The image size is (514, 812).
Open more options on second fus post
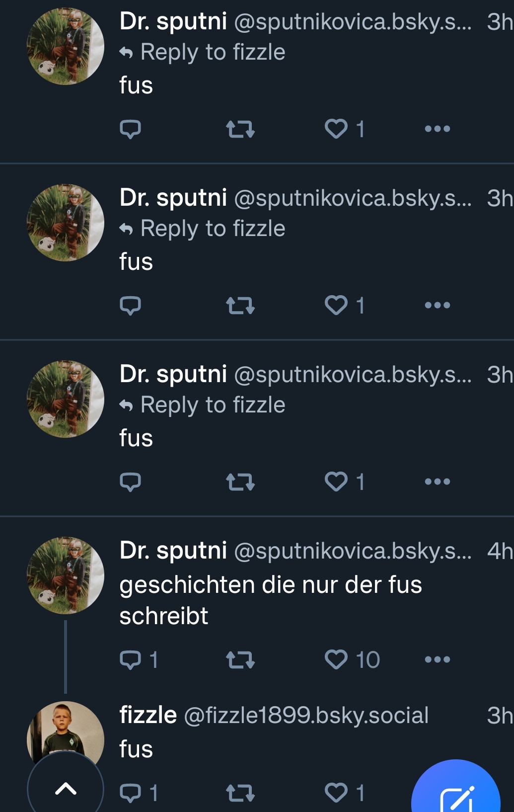pyautogui.click(x=437, y=306)
